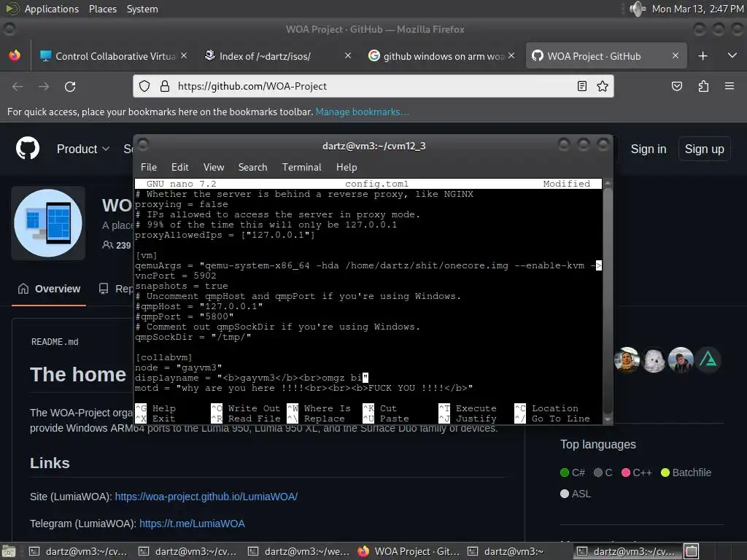Open terminal View menu
The height and width of the screenshot is (560, 747).
pyautogui.click(x=214, y=167)
